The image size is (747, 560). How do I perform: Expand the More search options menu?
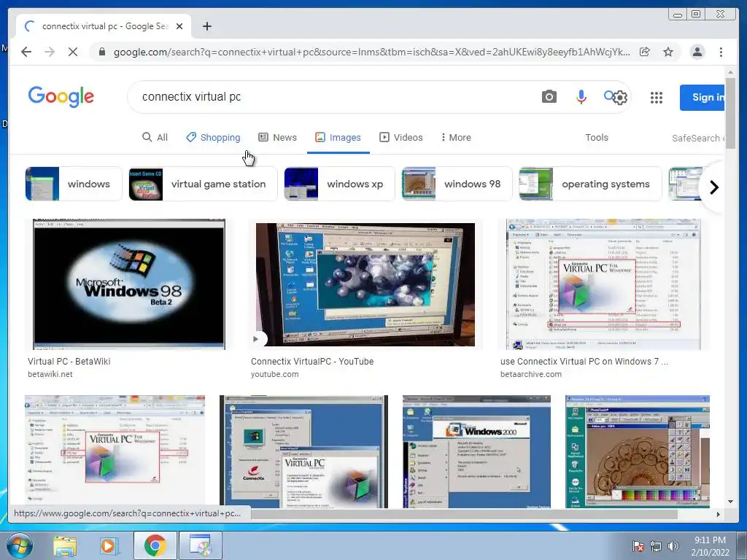tap(456, 137)
